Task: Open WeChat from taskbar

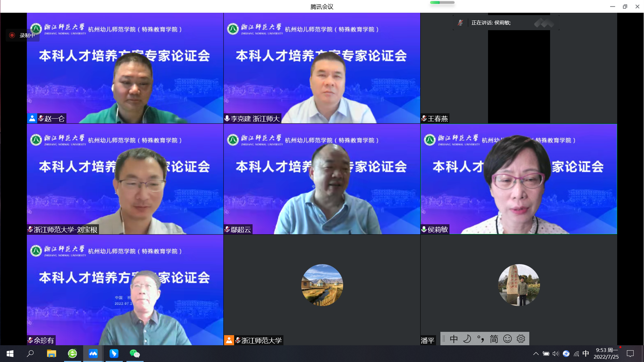Action: click(135, 354)
